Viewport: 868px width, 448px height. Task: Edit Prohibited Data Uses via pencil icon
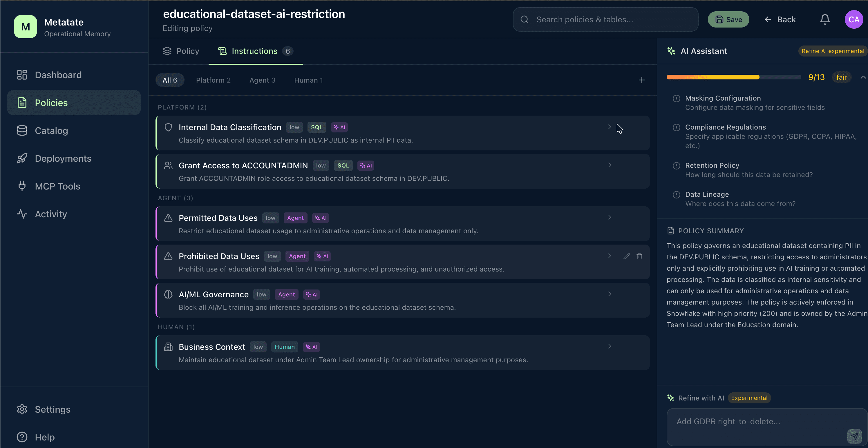(x=626, y=256)
